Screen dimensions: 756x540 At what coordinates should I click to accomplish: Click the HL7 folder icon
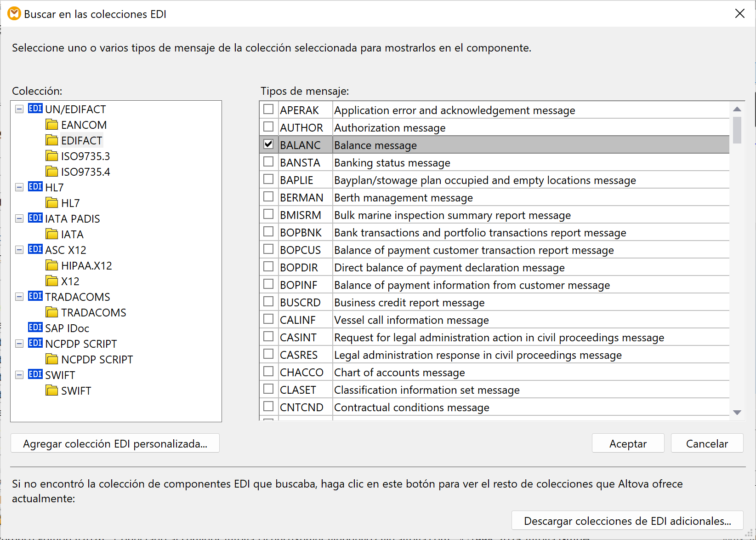(x=52, y=202)
